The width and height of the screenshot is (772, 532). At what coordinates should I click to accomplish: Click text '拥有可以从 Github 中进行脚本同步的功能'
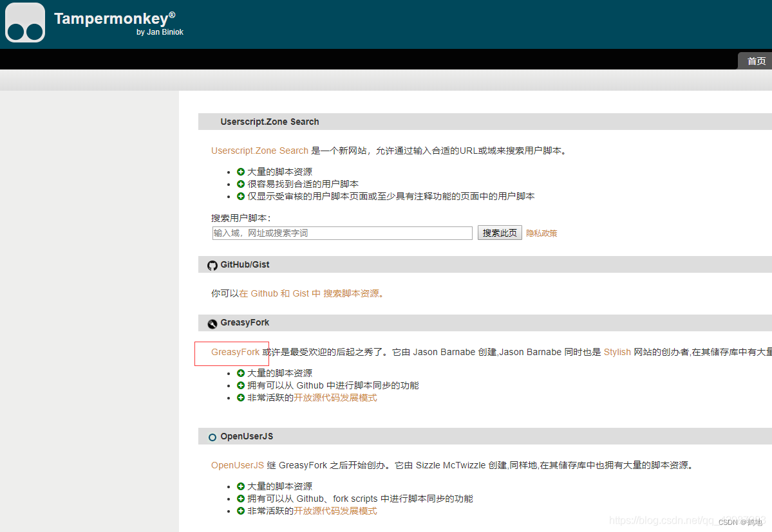point(333,385)
